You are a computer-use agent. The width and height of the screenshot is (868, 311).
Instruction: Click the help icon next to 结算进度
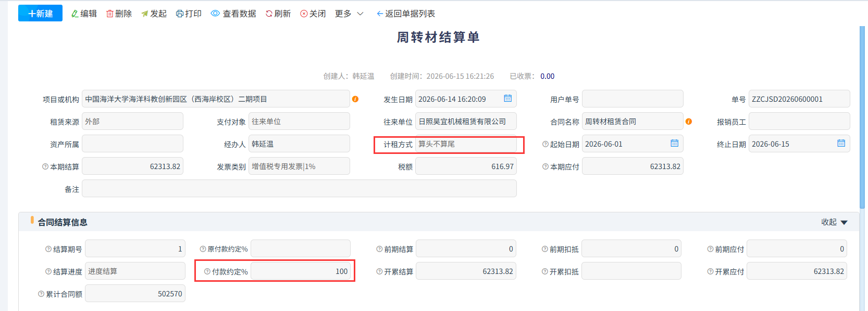pyautogui.click(x=48, y=272)
